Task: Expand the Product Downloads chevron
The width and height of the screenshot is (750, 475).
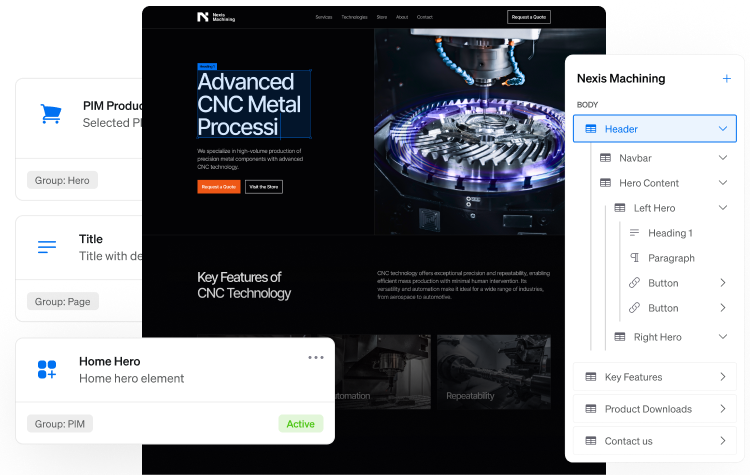Action: (x=723, y=409)
